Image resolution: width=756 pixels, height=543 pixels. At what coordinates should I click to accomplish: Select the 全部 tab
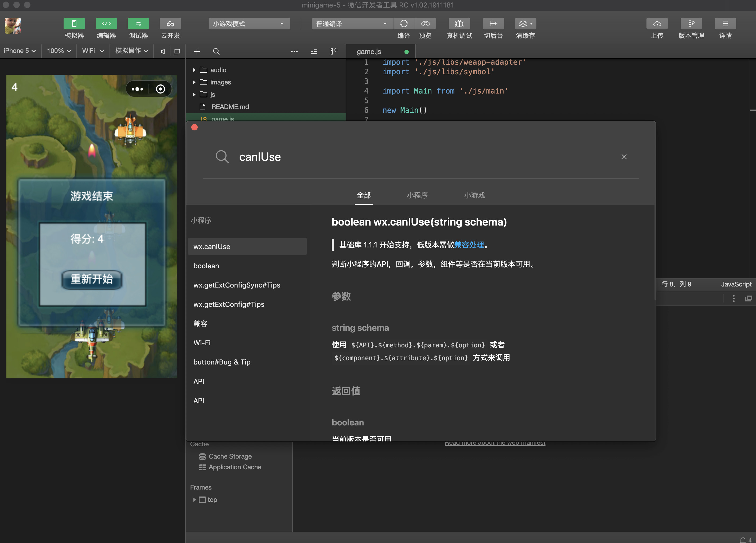pyautogui.click(x=364, y=195)
